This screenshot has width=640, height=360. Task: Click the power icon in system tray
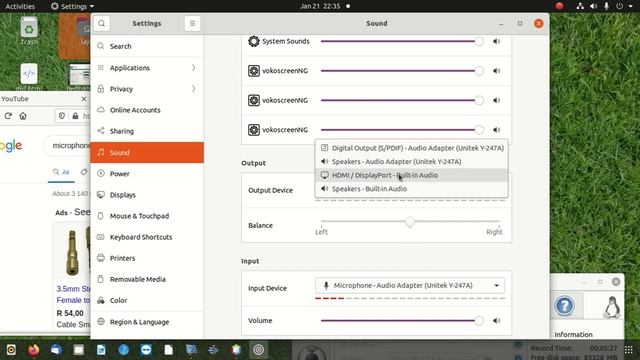[x=620, y=6]
